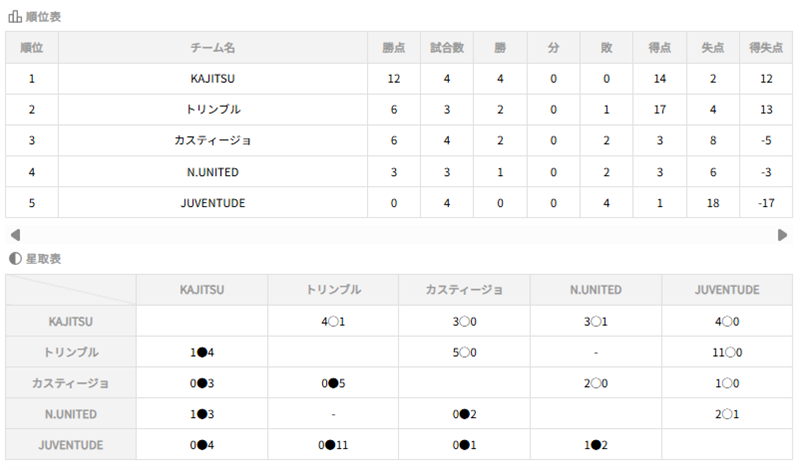The width and height of the screenshot is (800, 468).
Task: Click the bar chart icon beside 順位表
Action: tap(15, 16)
